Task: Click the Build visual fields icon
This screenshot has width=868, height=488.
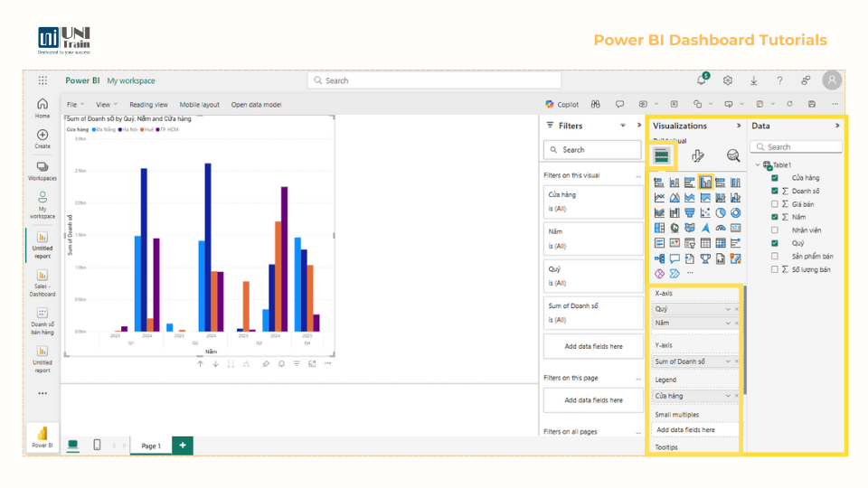Action: [662, 156]
